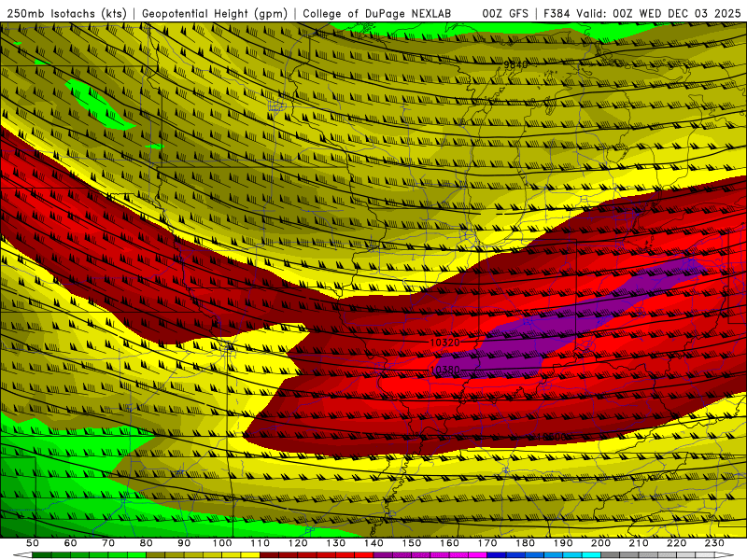Click the 110 kts legend label
Screen dimensions: 747x560
coord(261,543)
